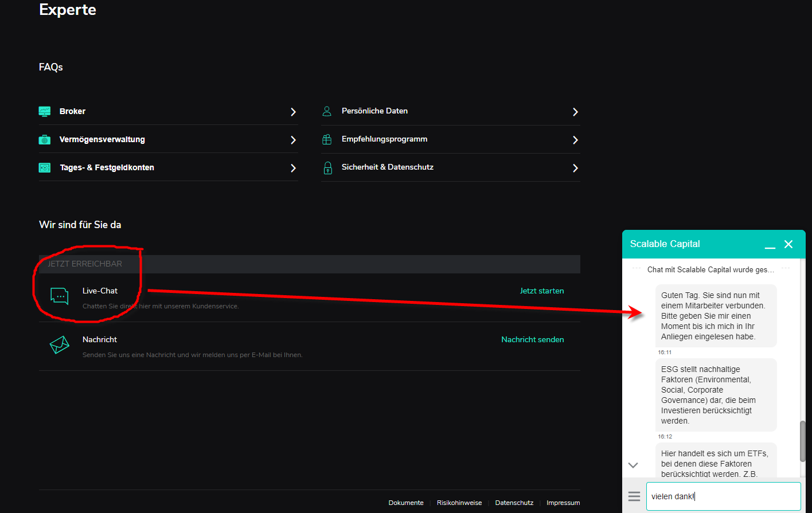Click the Tages- & Festgeldkonten safe icon
The image size is (812, 513).
(x=45, y=167)
